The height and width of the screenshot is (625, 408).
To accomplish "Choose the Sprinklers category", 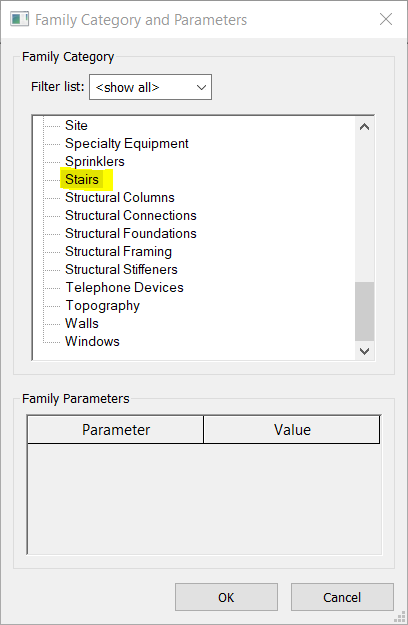I will tap(94, 161).
